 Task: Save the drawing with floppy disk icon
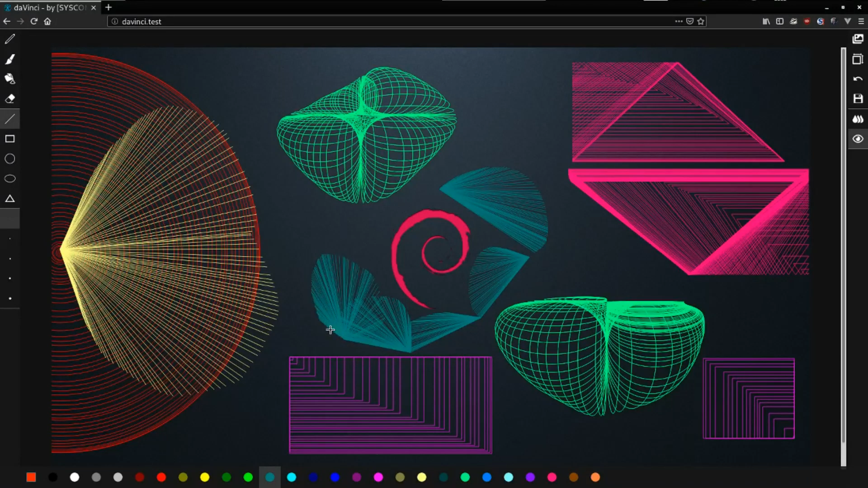click(x=858, y=99)
